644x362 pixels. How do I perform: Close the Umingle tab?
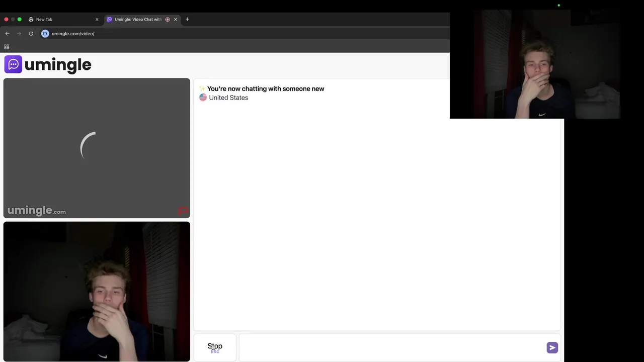pyautogui.click(x=176, y=19)
